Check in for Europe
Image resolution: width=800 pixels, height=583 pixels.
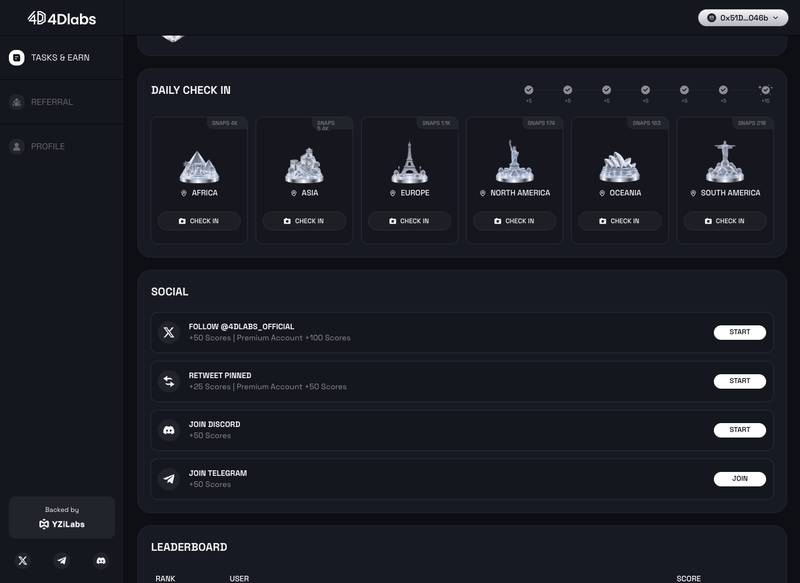pyautogui.click(x=409, y=221)
